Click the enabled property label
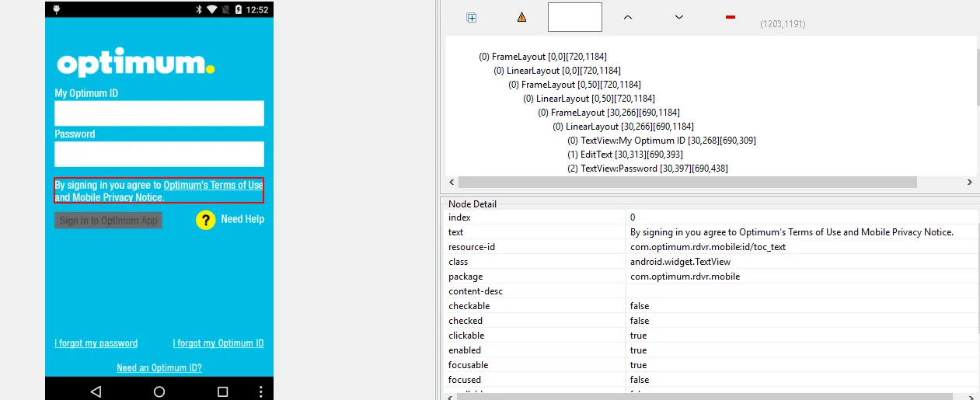 (x=465, y=350)
